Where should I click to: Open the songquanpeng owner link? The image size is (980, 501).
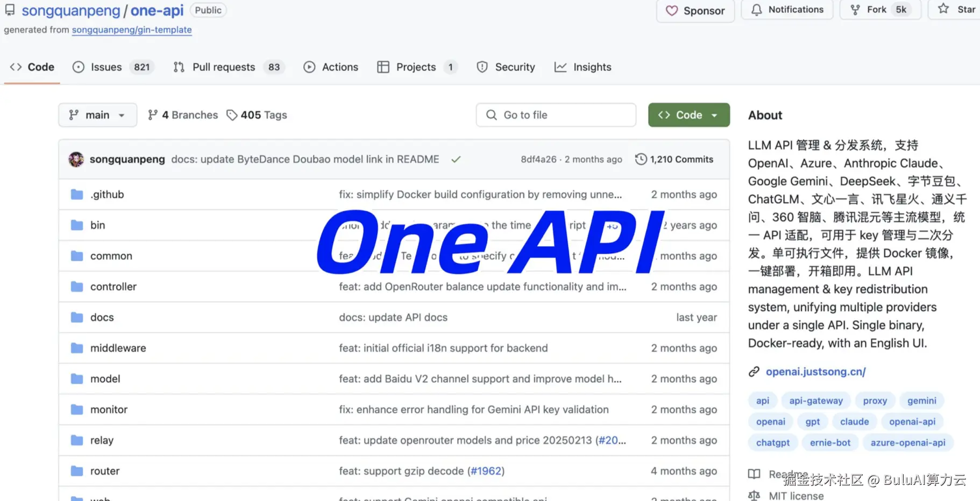point(71,10)
